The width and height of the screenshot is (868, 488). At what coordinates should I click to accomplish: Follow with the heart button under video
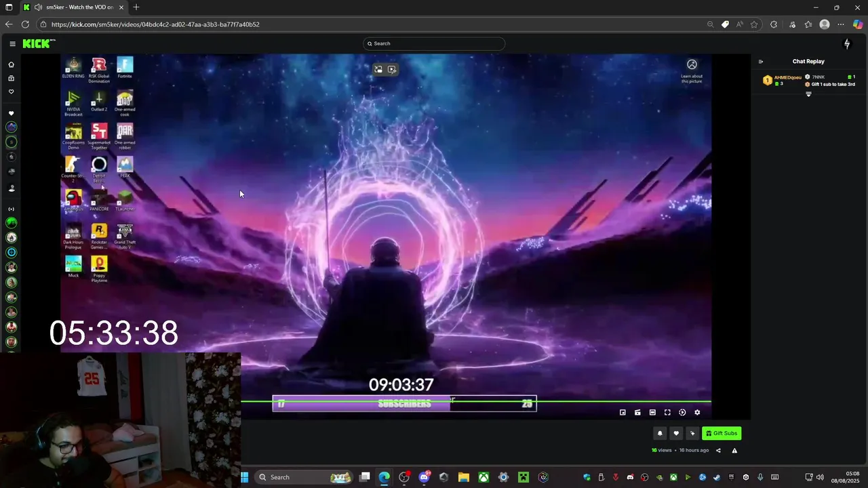coord(676,433)
